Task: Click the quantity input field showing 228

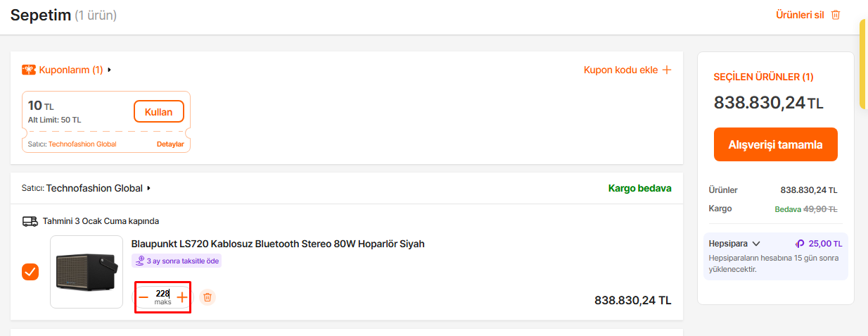Action: [162, 294]
